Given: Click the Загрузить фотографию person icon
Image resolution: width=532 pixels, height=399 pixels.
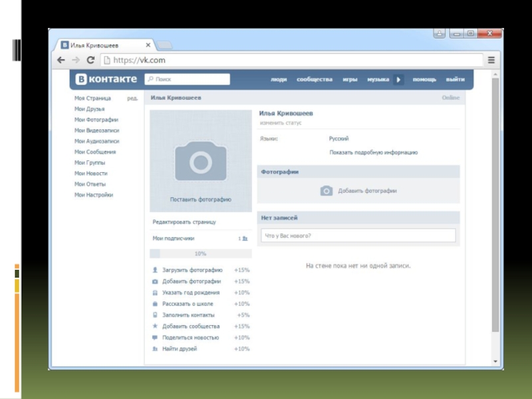Looking at the screenshot, I should 155,270.
